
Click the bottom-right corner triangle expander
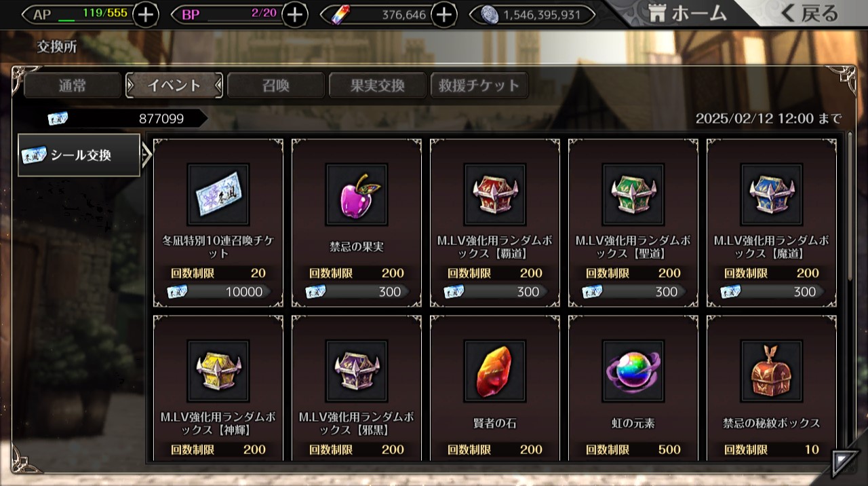pos(846,462)
